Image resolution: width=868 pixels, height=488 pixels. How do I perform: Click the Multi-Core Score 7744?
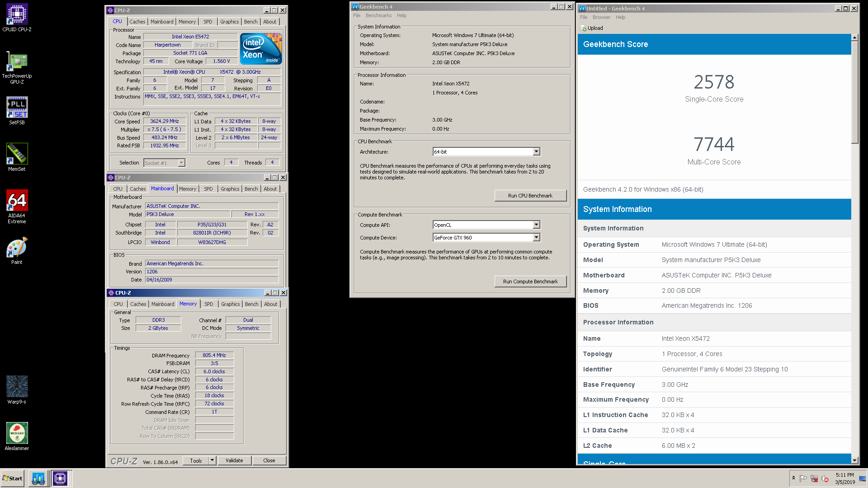(714, 145)
